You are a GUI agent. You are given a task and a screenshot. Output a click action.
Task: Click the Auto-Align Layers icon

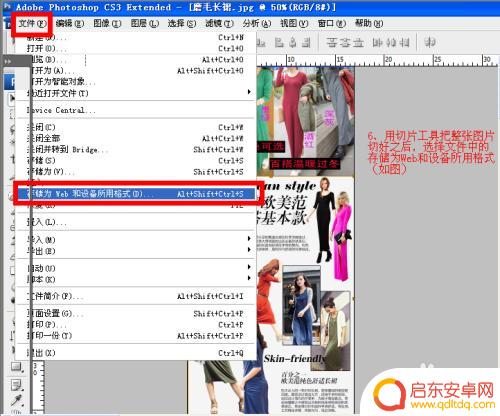pos(430,42)
